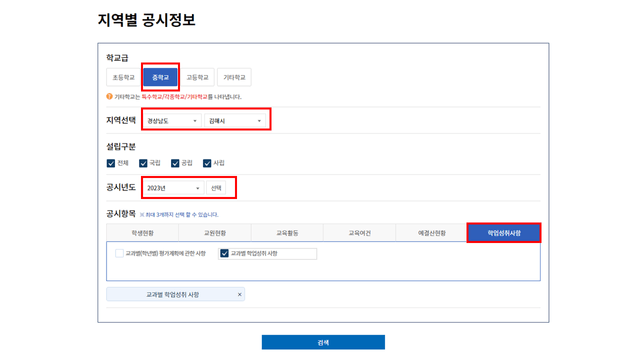Switch to the 예결산현황 tab
The width and height of the screenshot is (640, 360).
431,233
